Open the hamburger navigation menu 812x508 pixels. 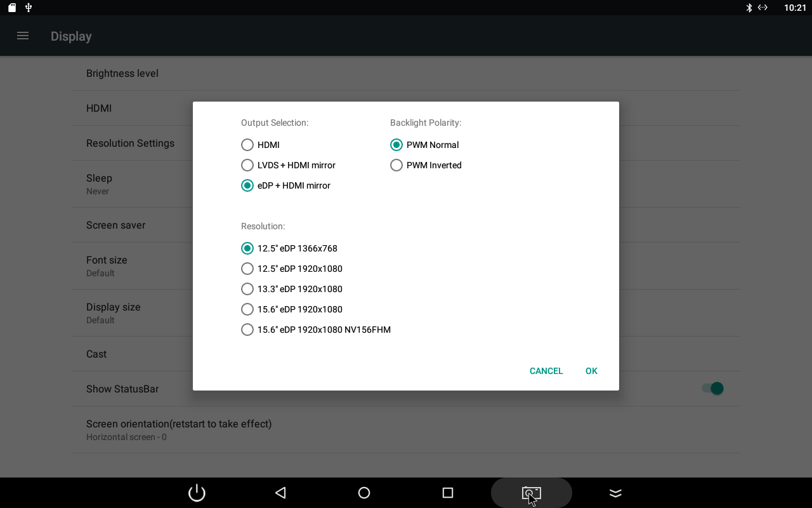[23, 36]
